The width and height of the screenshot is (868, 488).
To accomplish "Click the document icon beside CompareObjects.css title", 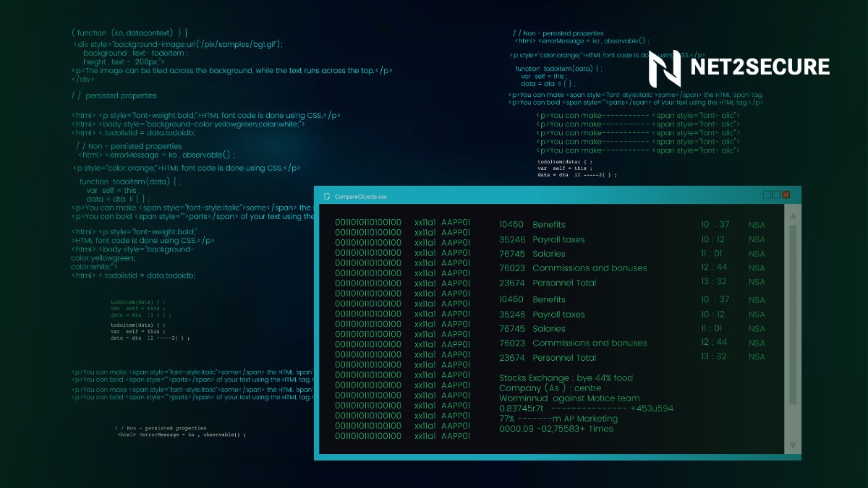I will pos(326,196).
